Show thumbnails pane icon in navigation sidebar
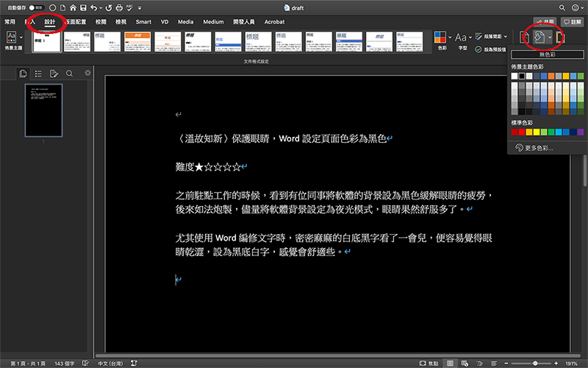This screenshot has width=588, height=368. coord(23,74)
